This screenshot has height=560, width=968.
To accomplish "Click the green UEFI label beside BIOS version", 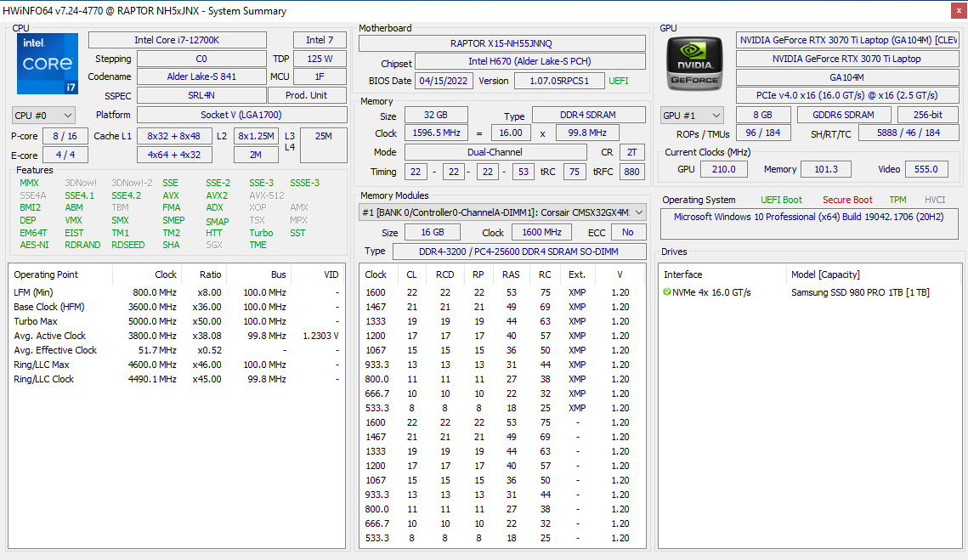I will tap(619, 81).
